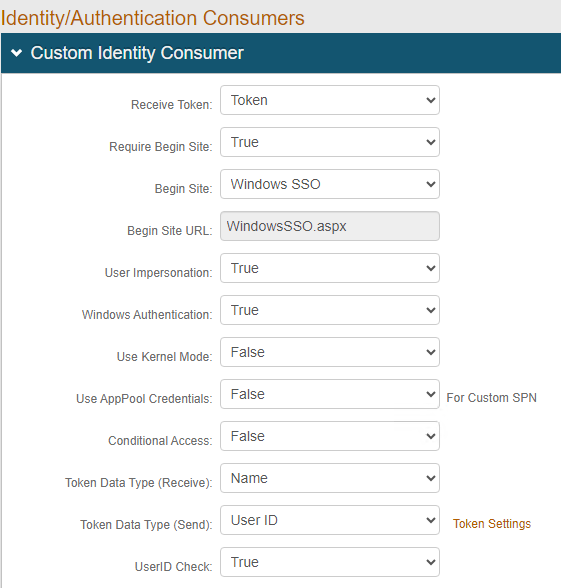Click the Use AppPool Credentials label

pyautogui.click(x=144, y=399)
